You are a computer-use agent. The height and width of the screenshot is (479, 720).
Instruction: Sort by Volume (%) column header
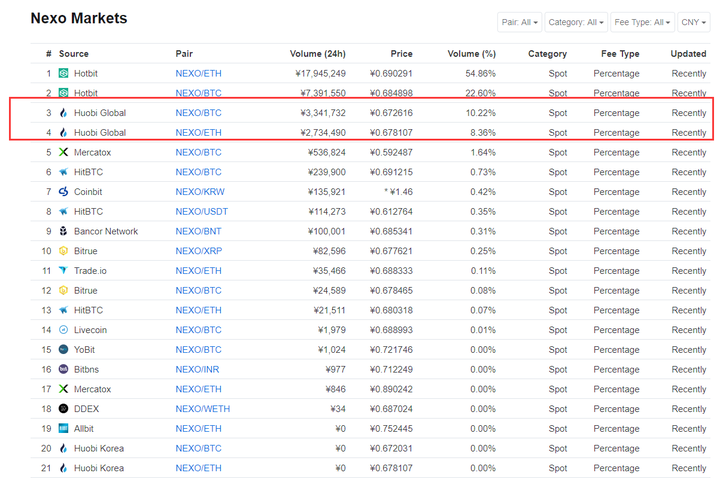coord(472,54)
